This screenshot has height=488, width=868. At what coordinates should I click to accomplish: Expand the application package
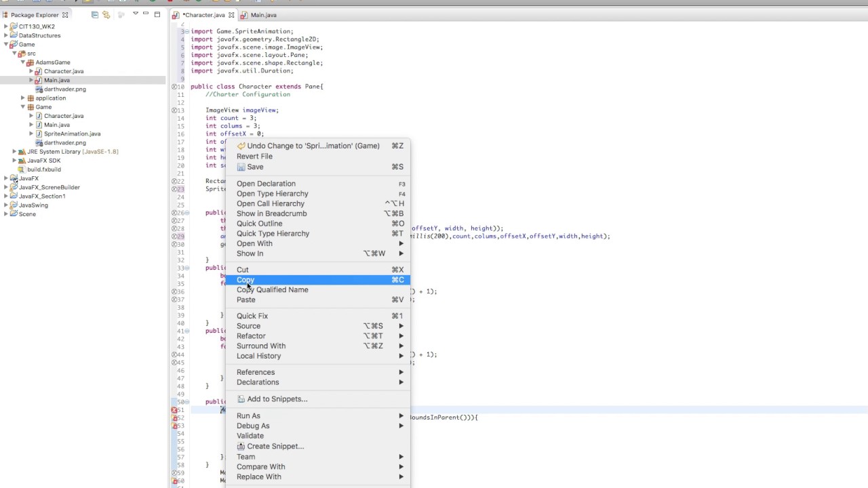[x=22, y=98]
